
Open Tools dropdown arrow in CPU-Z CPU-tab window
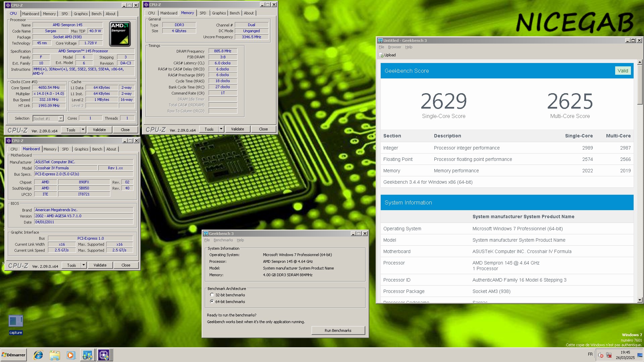coord(83,130)
